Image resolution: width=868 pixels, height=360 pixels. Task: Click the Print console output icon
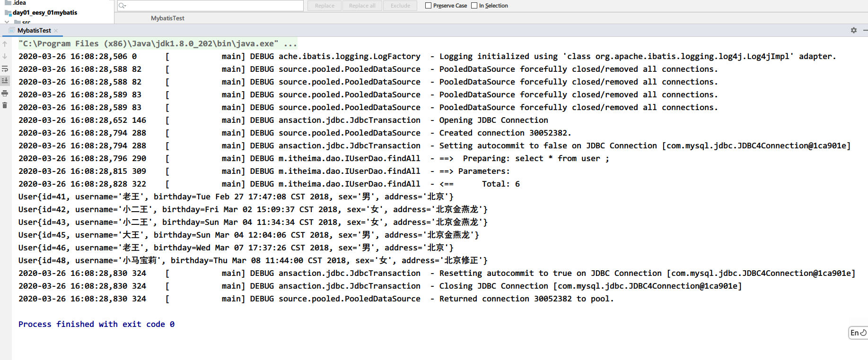(x=5, y=93)
